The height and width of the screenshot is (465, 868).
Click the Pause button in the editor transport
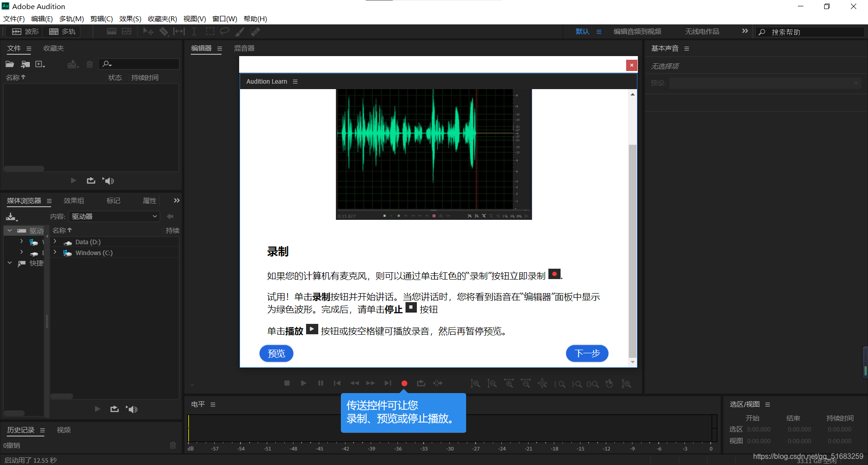tap(321, 383)
